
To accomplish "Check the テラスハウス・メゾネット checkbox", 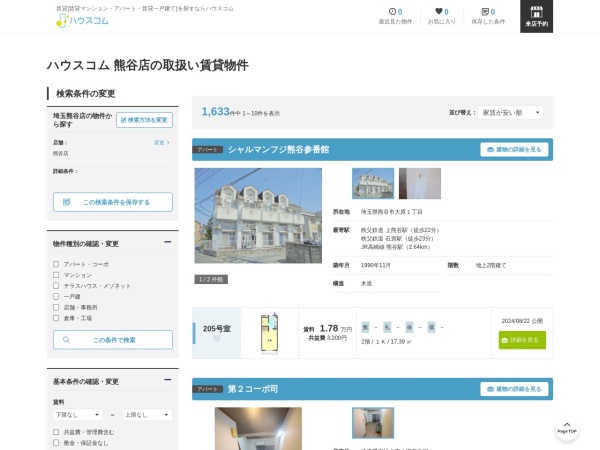I will point(56,285).
